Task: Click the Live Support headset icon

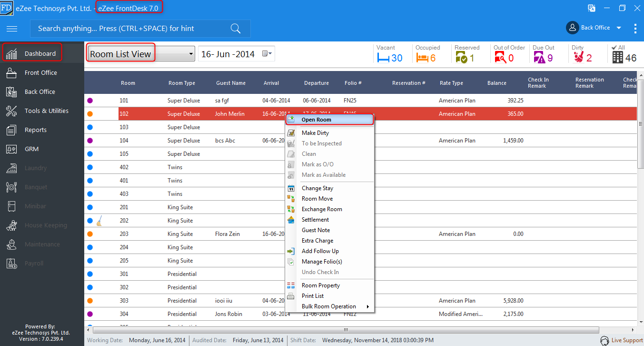Action: point(605,340)
